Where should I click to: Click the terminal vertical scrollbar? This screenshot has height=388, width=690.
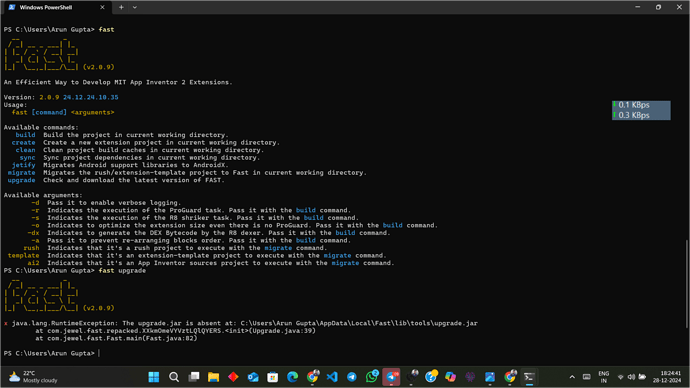(686, 284)
